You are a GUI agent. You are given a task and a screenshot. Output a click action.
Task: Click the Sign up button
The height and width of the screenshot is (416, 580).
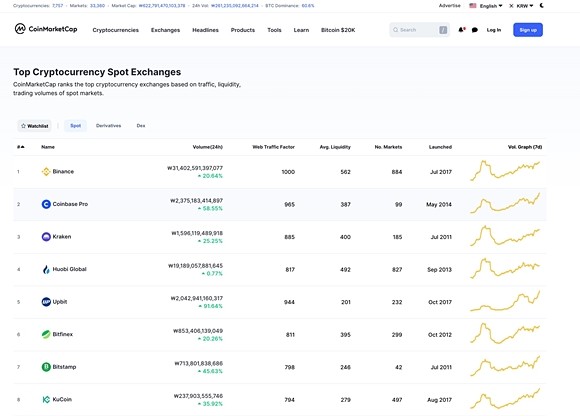click(x=528, y=30)
